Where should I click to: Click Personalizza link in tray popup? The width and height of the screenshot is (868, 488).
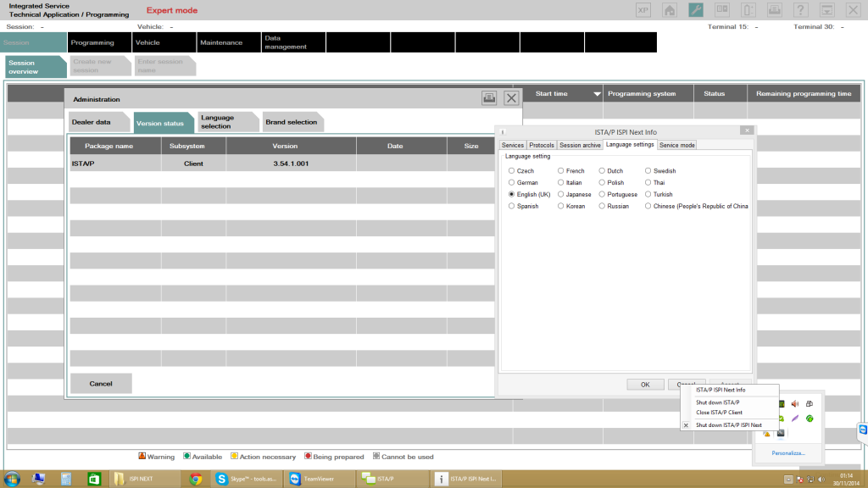coord(788,453)
